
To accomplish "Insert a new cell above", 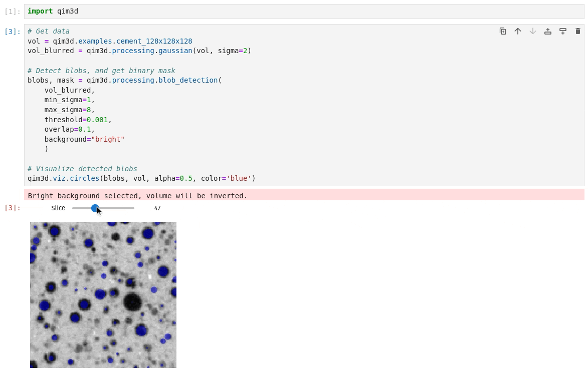I will point(548,31).
